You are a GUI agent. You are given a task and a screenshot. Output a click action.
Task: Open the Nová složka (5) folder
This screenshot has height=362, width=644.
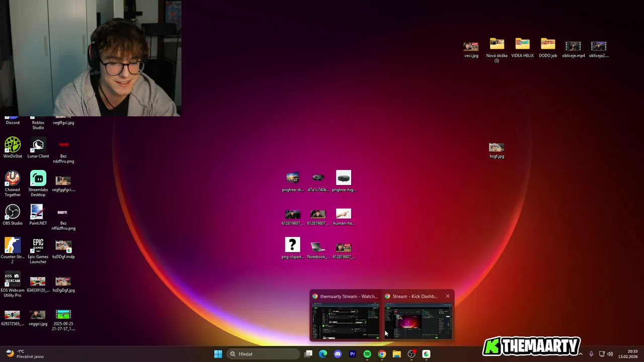(x=497, y=50)
